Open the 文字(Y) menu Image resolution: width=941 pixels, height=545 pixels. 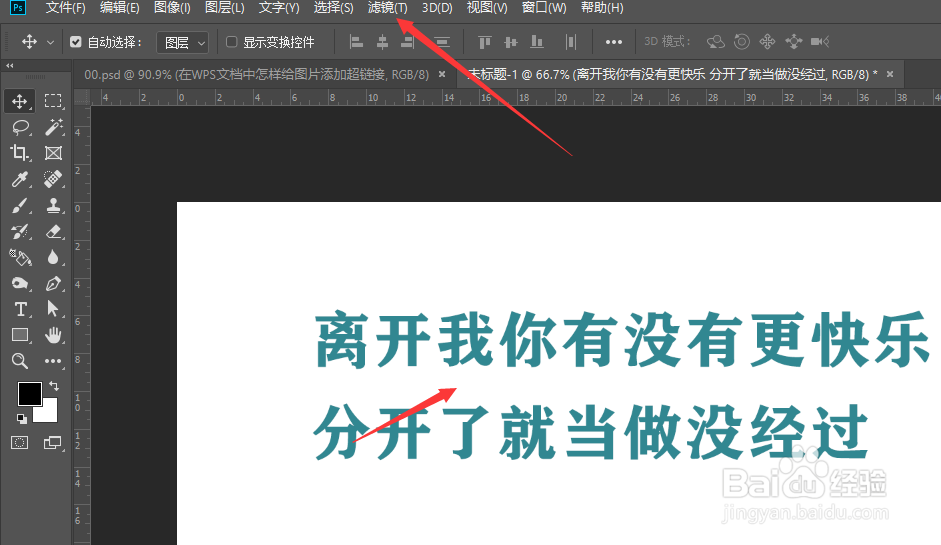279,8
